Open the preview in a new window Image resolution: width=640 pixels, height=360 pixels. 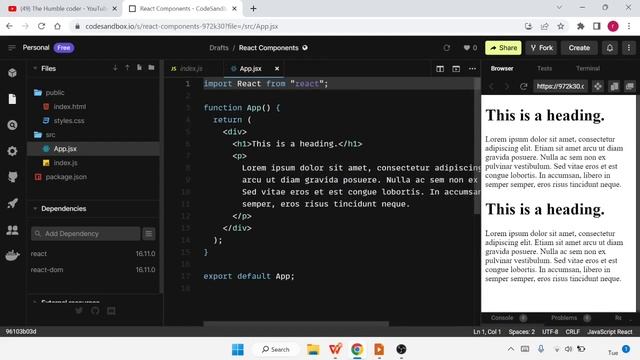[x=629, y=86]
